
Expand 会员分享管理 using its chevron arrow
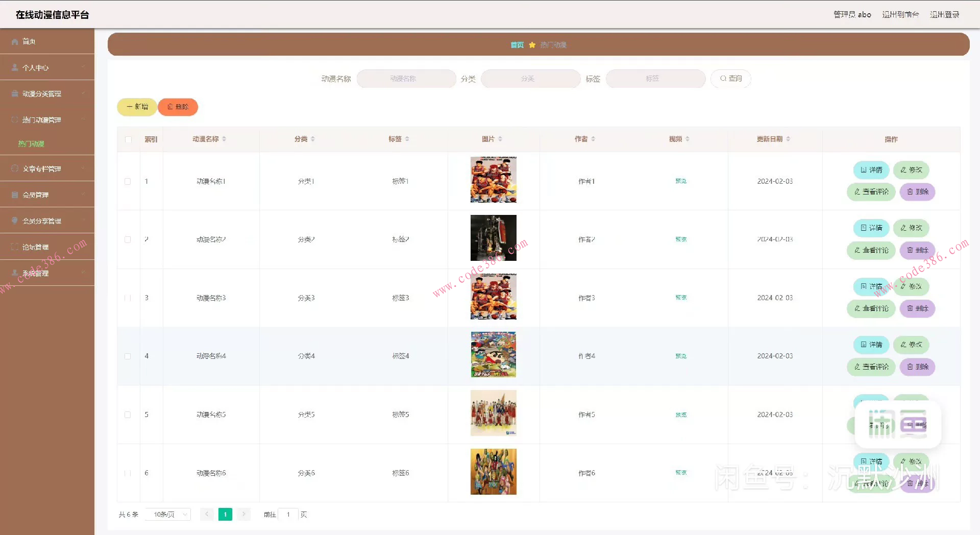coord(83,220)
